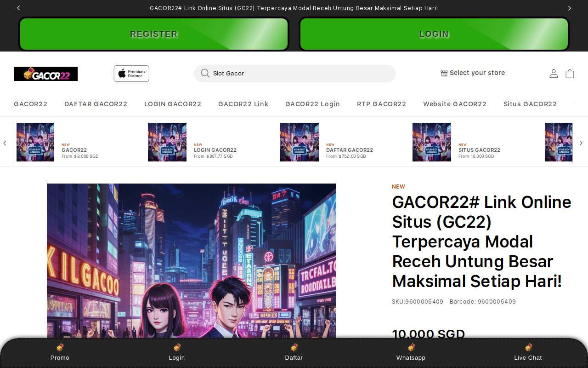Click the Whatsapp icon in bottom bar
This screenshot has width=588, height=368.
point(411,347)
